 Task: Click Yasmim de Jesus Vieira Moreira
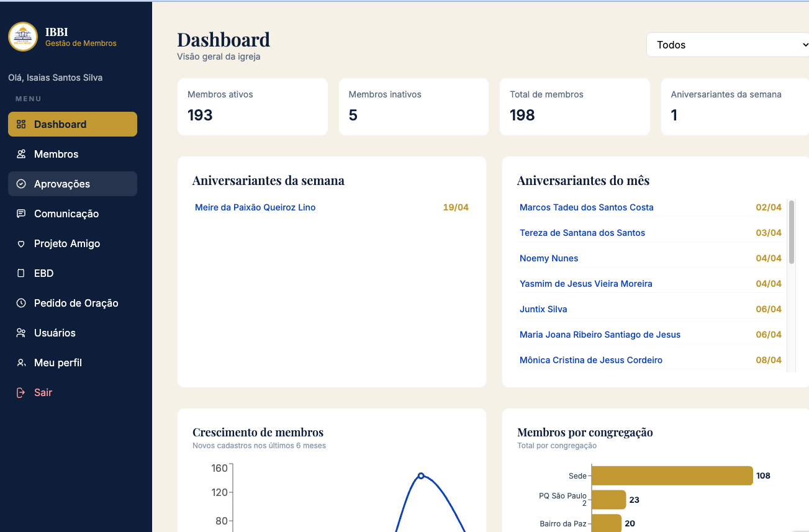(x=586, y=284)
